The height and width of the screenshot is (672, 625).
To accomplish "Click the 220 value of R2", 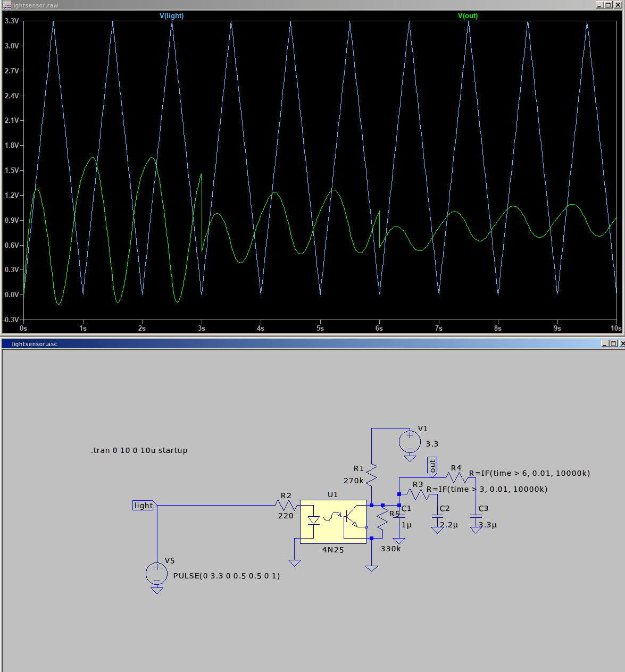I will point(286,516).
